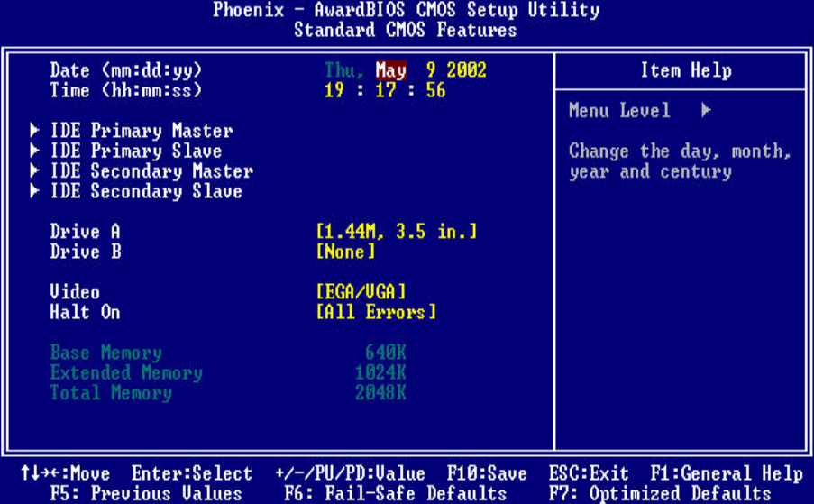
Task: Click the 1024K extended memory value
Action: pos(380,373)
